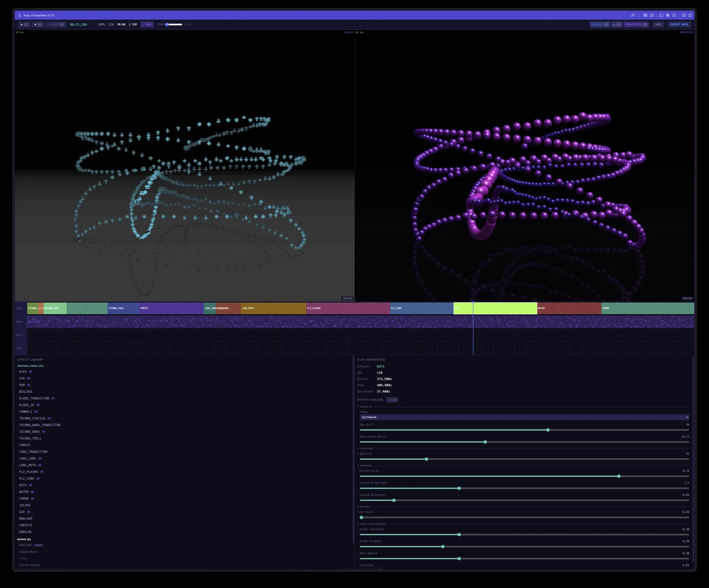This screenshot has width=709, height=588.
Task: Click the audio waveform track
Action: click(x=360, y=322)
